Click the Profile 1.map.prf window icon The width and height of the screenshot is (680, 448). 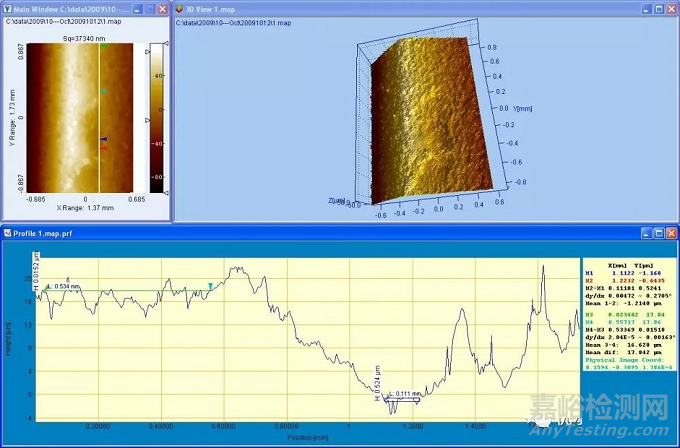pyautogui.click(x=8, y=233)
